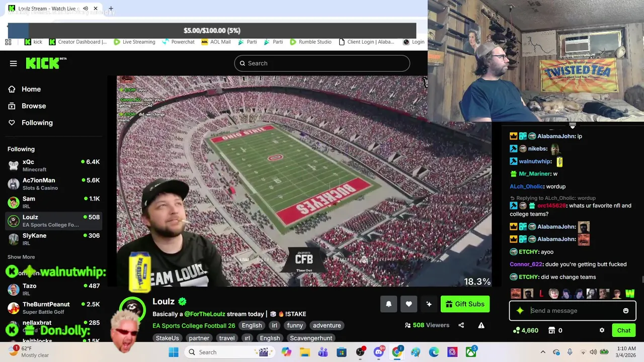Click the Kick search field
Viewport: 644px width, 362px height.
click(322, 63)
